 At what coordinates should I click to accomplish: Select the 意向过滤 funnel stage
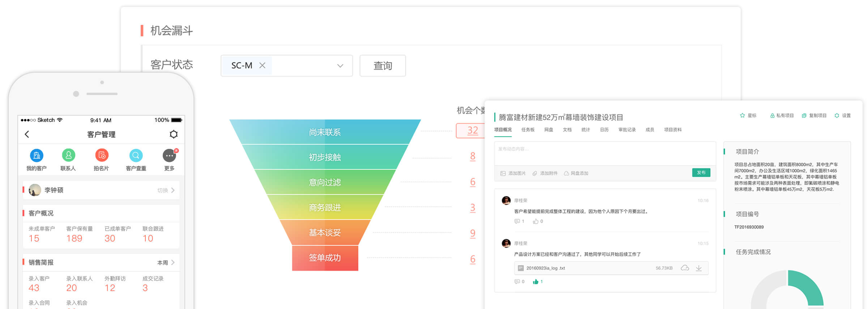pos(325,182)
